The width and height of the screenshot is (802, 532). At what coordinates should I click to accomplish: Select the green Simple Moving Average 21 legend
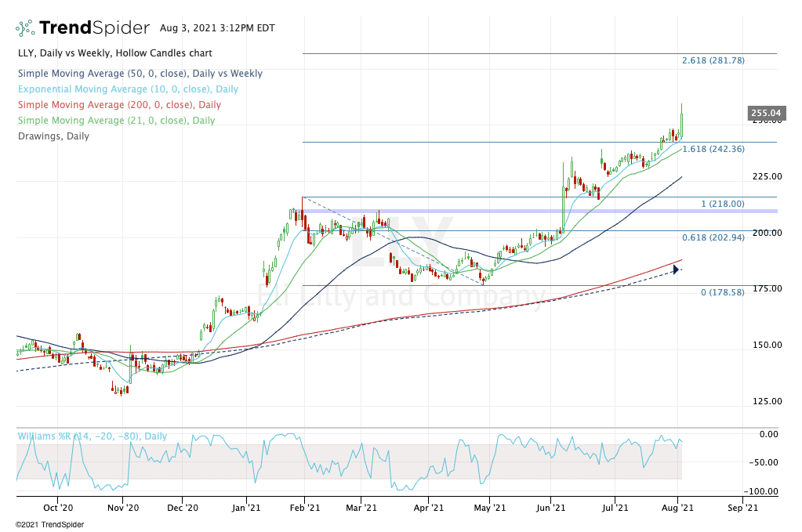pos(115,121)
